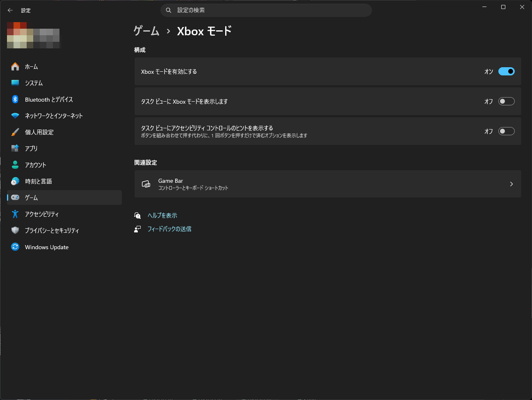The height and width of the screenshot is (400, 532).
Task: Open Game Bar settings chevron
Action: [x=511, y=184]
